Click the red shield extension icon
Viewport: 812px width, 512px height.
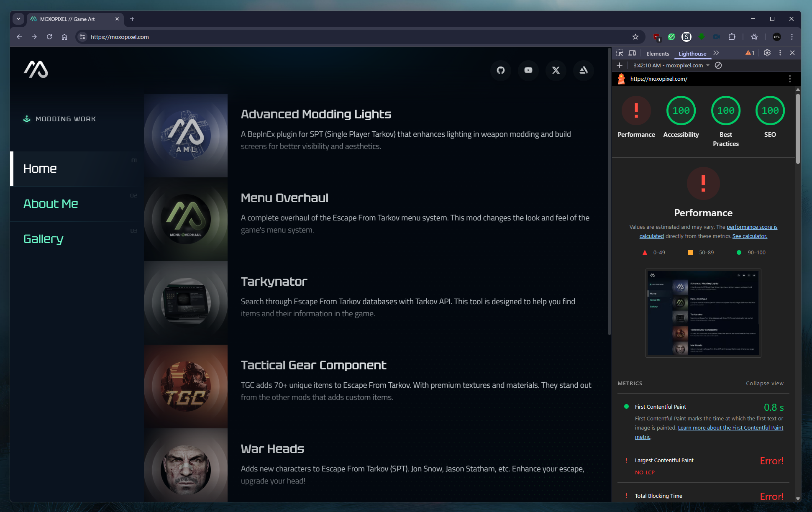pyautogui.click(x=657, y=37)
